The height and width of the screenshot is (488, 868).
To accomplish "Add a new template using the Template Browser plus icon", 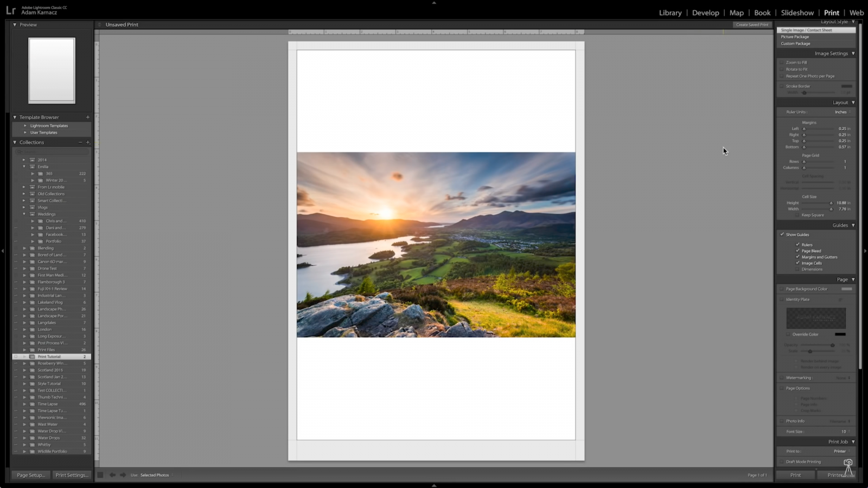I will (x=87, y=117).
